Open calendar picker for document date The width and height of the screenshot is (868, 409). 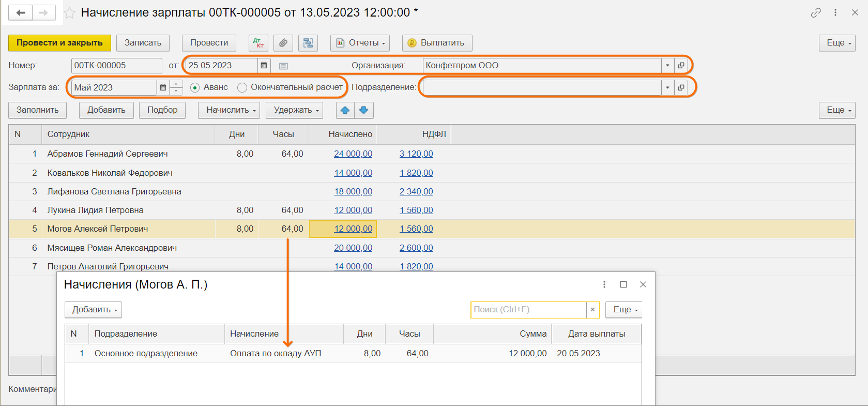click(x=264, y=66)
